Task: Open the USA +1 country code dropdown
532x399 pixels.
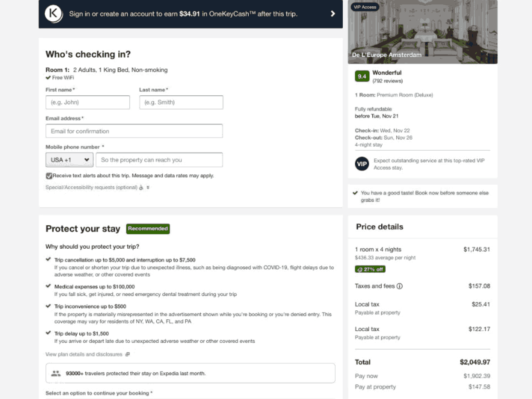Action: click(x=69, y=160)
